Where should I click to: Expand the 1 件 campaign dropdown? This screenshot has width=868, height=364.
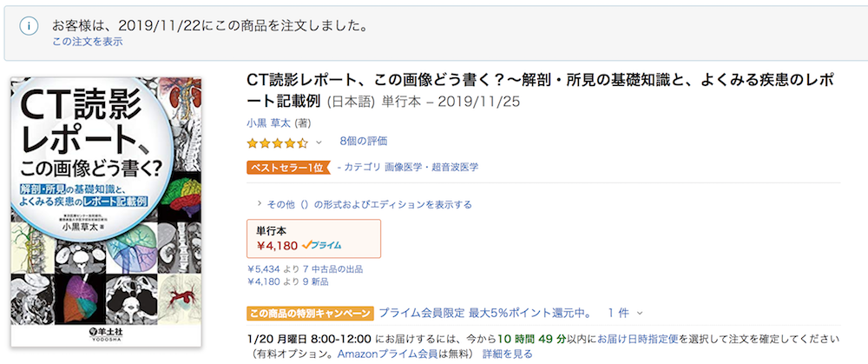pyautogui.click(x=626, y=313)
